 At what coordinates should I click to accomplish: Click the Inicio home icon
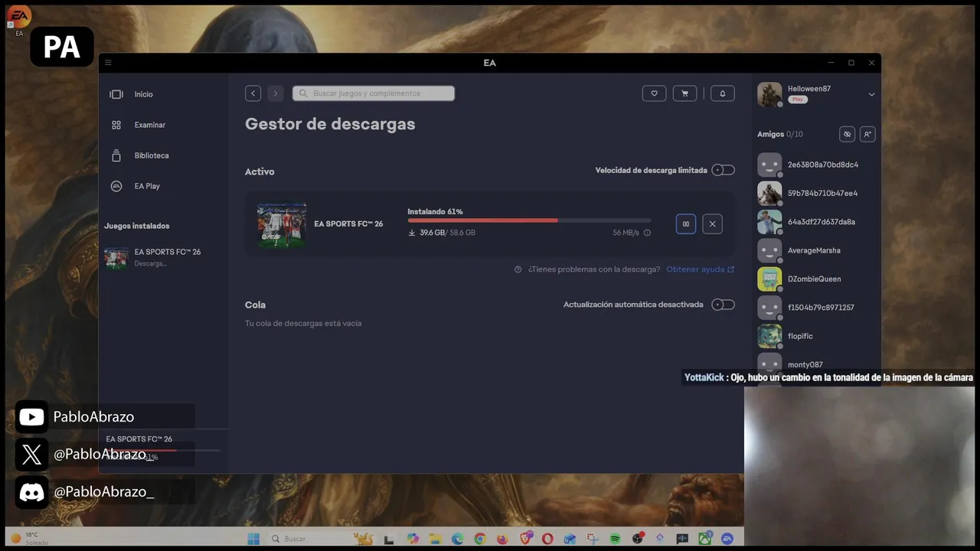pyautogui.click(x=116, y=94)
